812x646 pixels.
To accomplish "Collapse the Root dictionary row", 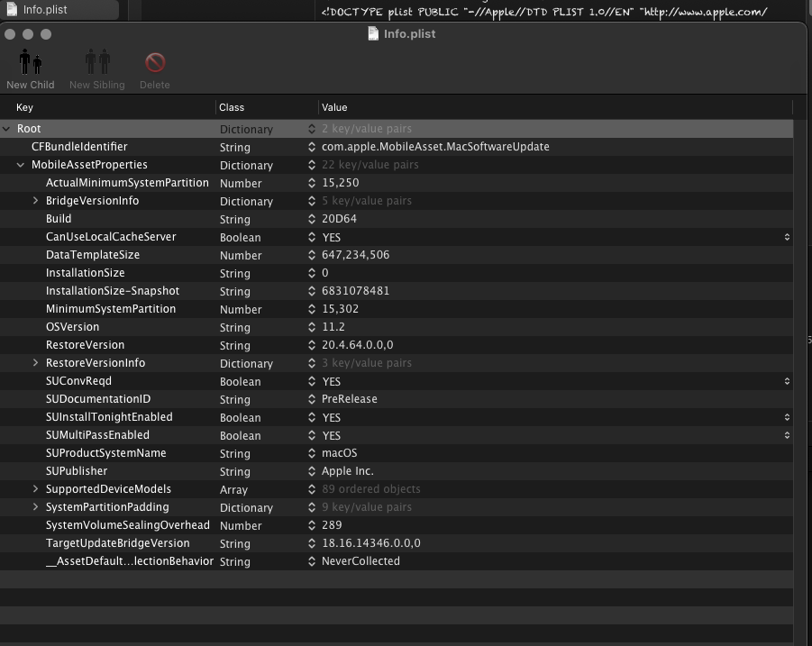I will (x=6, y=128).
